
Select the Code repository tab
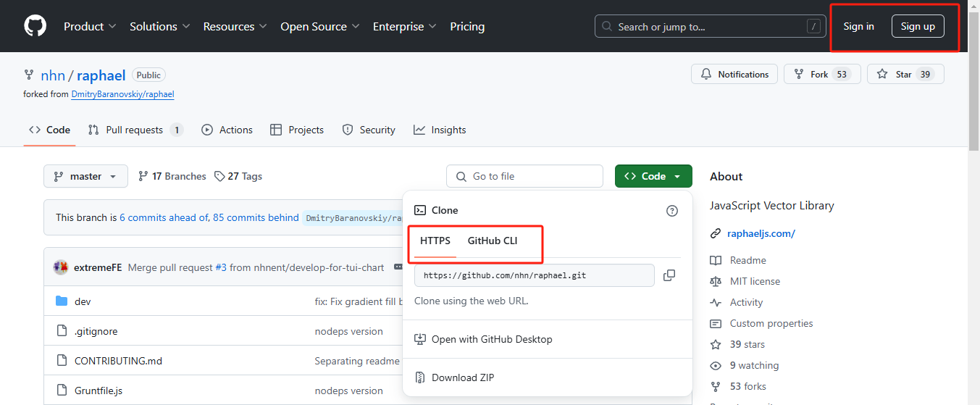[49, 130]
